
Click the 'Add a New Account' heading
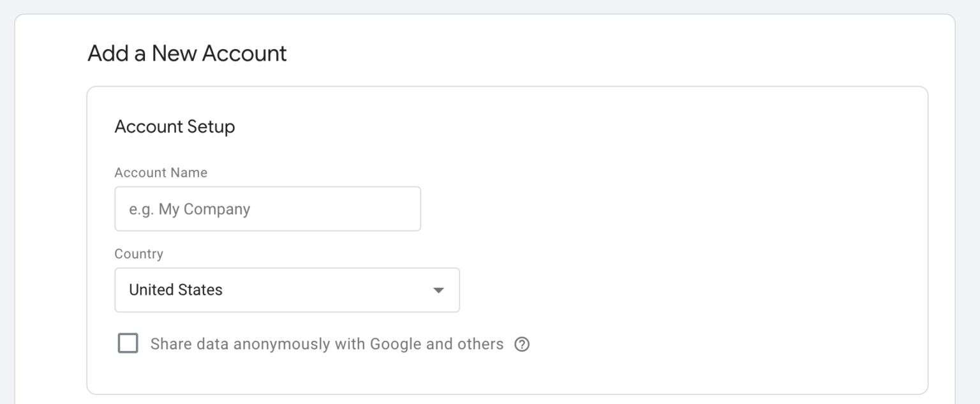click(x=187, y=54)
